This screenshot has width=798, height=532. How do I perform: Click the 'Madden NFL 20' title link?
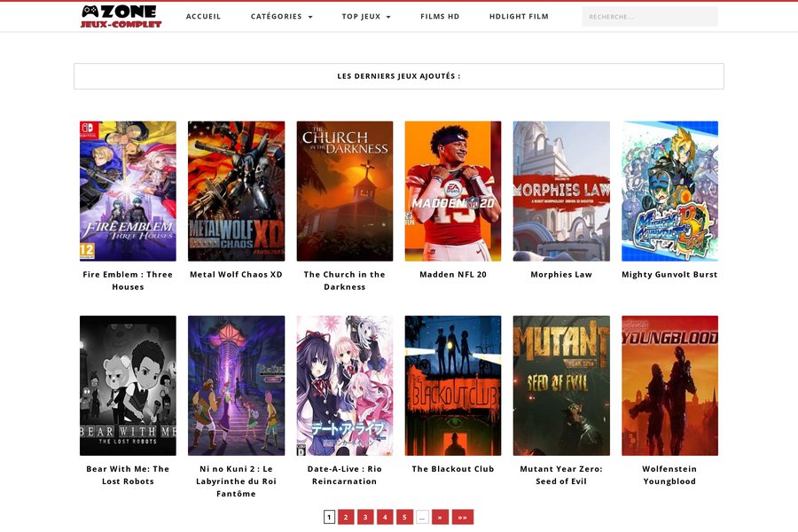[x=453, y=274]
